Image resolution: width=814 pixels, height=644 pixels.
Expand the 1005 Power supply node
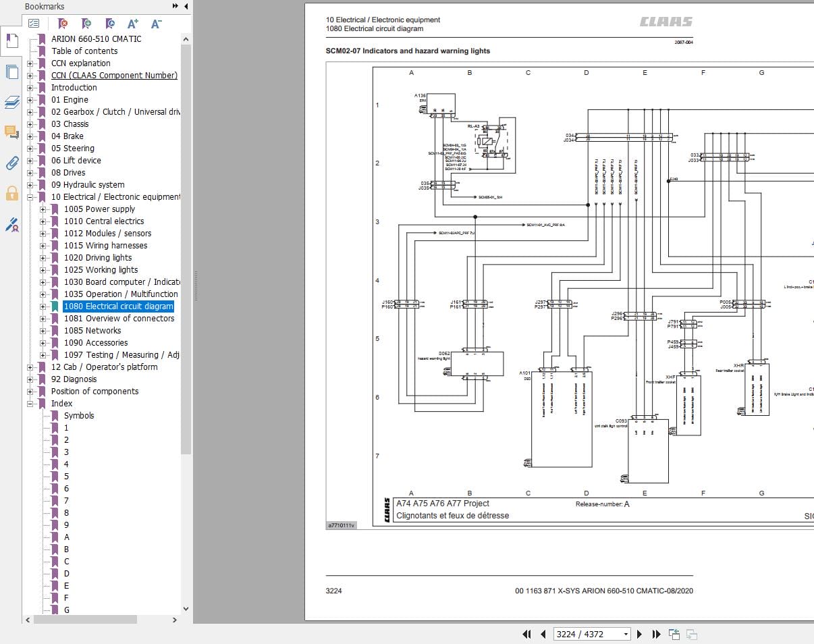[43, 209]
